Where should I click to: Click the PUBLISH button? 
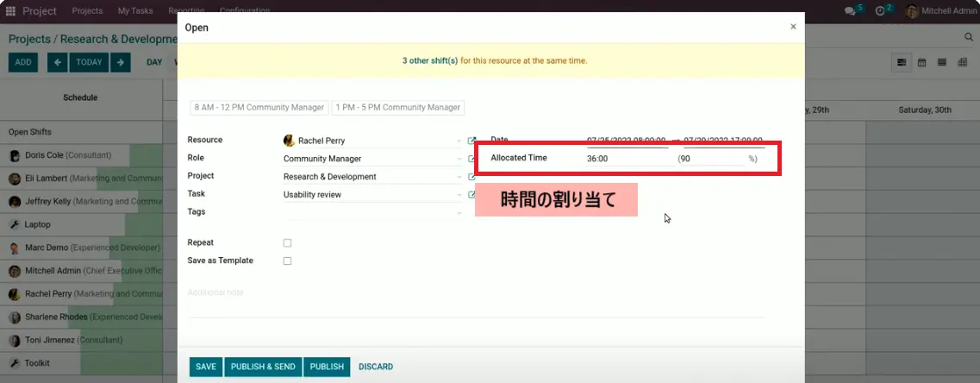(327, 367)
